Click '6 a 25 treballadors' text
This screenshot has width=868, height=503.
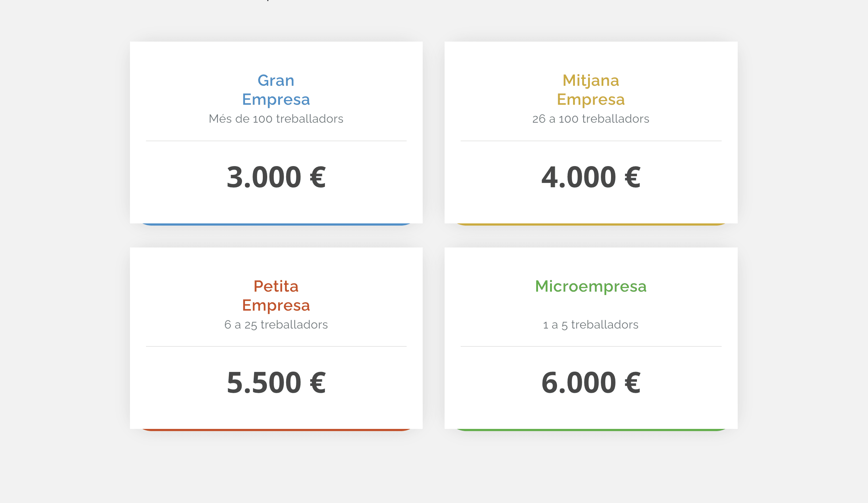pyautogui.click(x=276, y=325)
